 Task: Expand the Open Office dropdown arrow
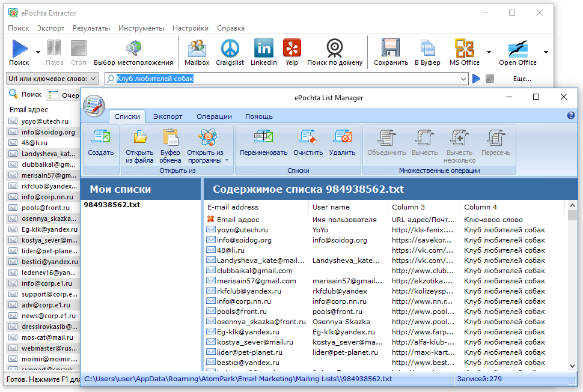(546, 52)
